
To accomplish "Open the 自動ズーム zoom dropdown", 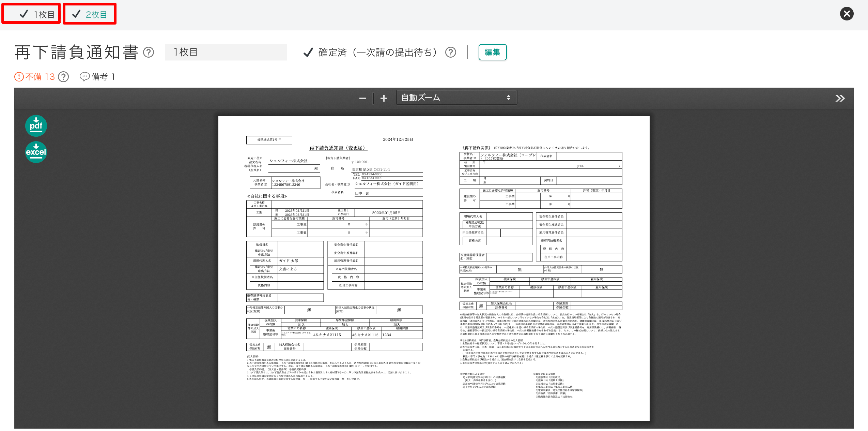I will [x=456, y=98].
